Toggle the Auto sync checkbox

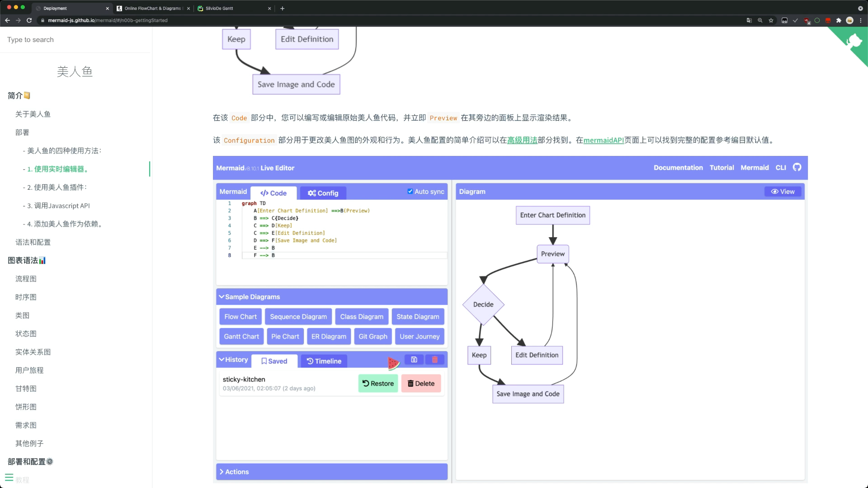pyautogui.click(x=410, y=191)
